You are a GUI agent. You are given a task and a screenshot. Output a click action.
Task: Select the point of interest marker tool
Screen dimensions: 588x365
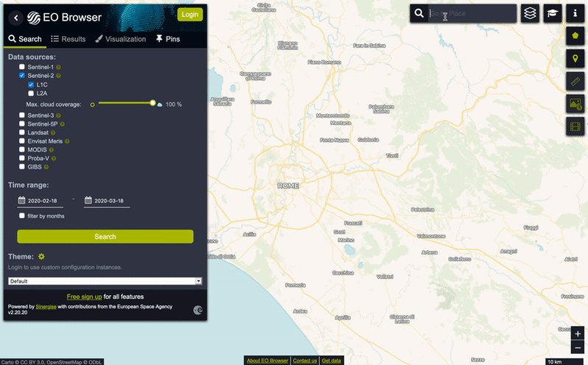click(x=575, y=58)
